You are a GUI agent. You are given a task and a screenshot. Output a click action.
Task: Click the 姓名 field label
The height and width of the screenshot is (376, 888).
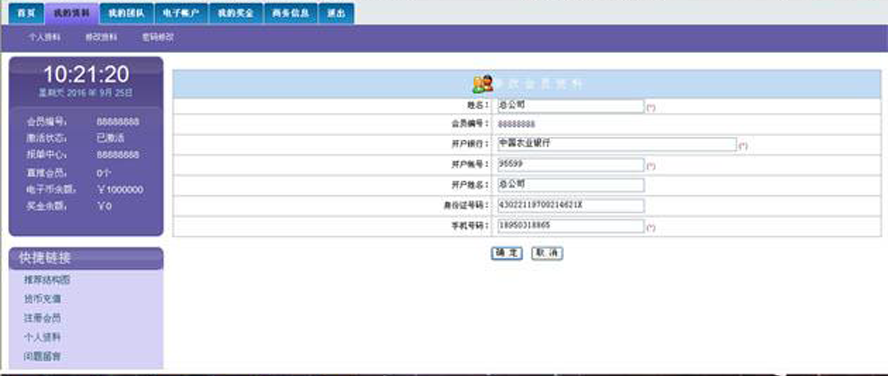pyautogui.click(x=477, y=106)
